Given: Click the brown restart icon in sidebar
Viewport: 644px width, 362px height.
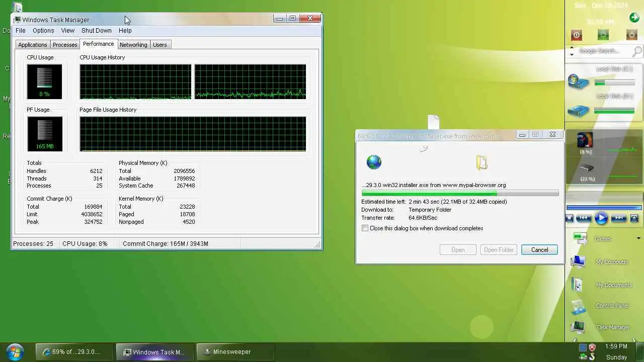Looking at the screenshot, I should [632, 35].
